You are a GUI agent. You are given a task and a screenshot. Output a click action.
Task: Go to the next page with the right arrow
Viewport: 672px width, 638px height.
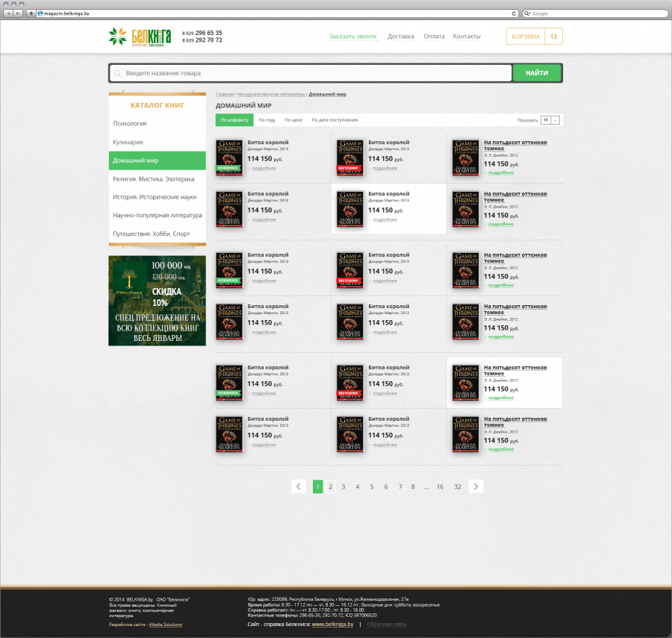(476, 487)
